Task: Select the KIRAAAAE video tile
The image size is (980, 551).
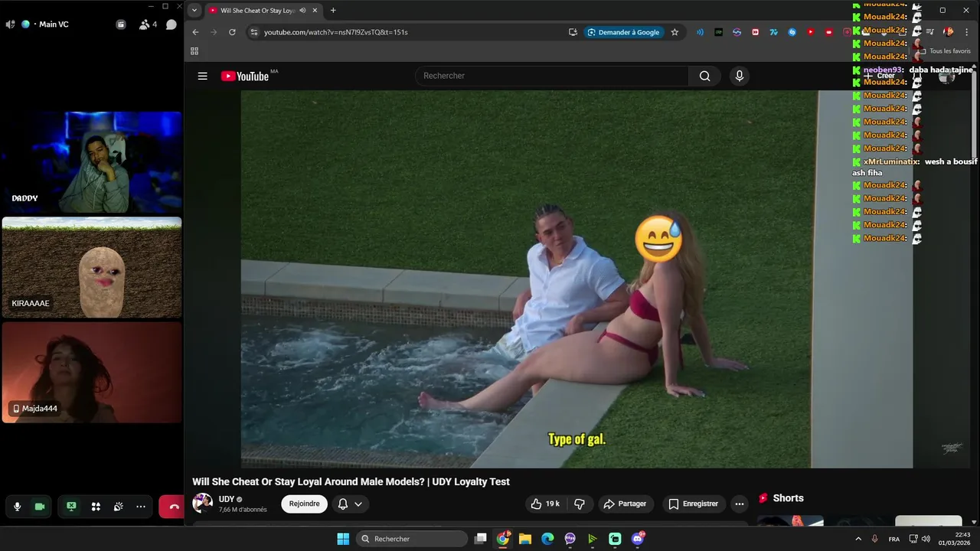Action: tap(92, 267)
